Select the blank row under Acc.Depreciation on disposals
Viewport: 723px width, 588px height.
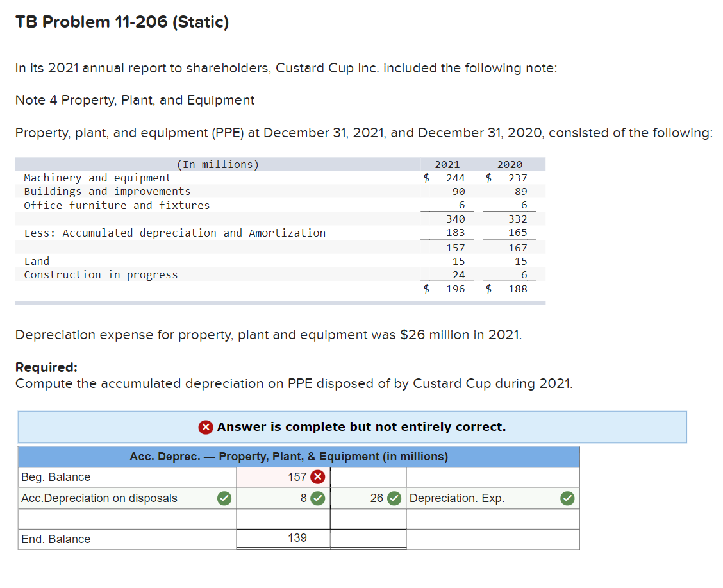coord(126,519)
